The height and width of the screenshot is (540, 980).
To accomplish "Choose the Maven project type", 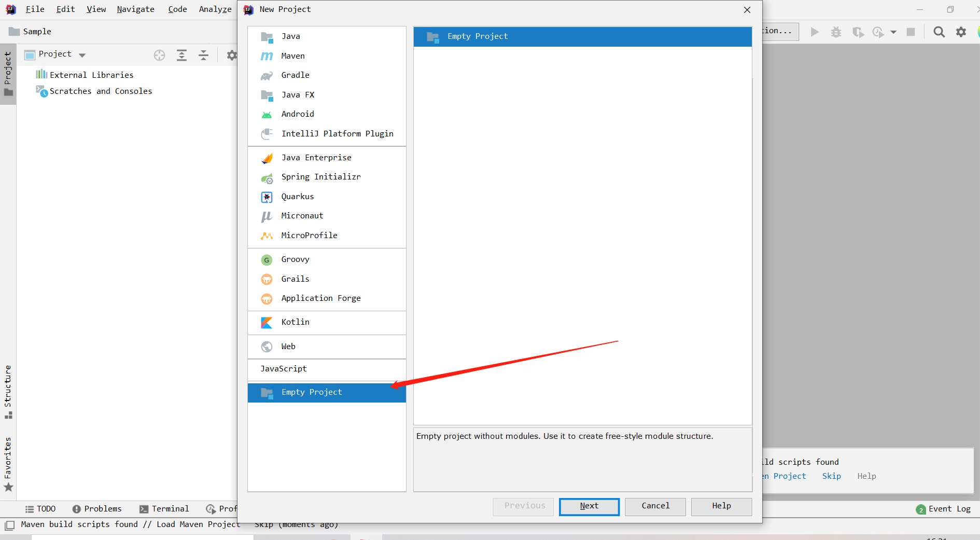I will coord(327,56).
